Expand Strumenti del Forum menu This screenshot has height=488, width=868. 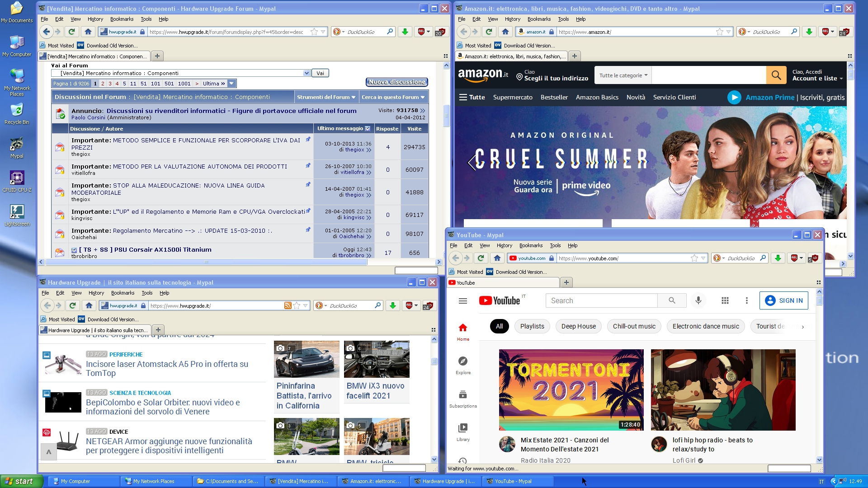click(325, 97)
